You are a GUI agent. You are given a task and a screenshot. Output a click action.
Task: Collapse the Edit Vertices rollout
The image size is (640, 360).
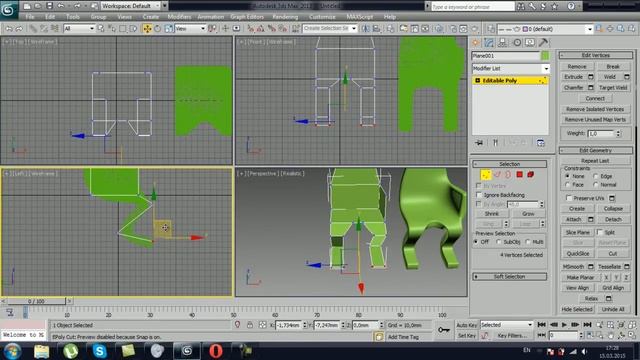596,55
